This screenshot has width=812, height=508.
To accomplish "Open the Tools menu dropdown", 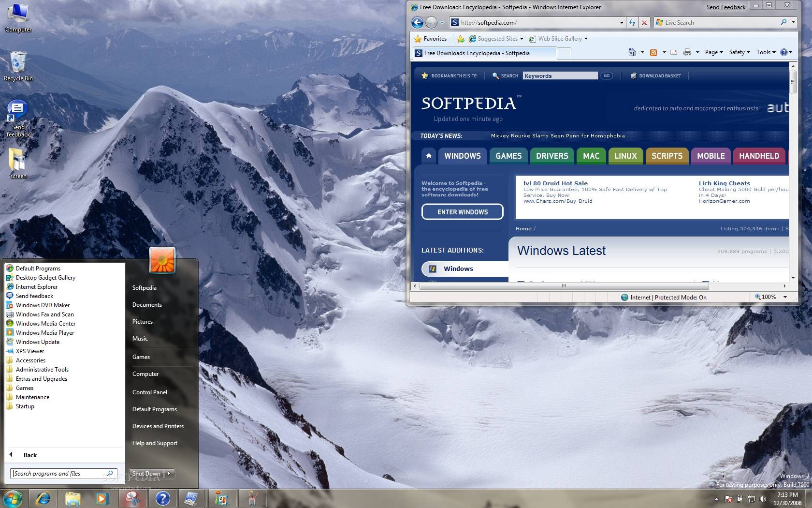I will [x=766, y=52].
